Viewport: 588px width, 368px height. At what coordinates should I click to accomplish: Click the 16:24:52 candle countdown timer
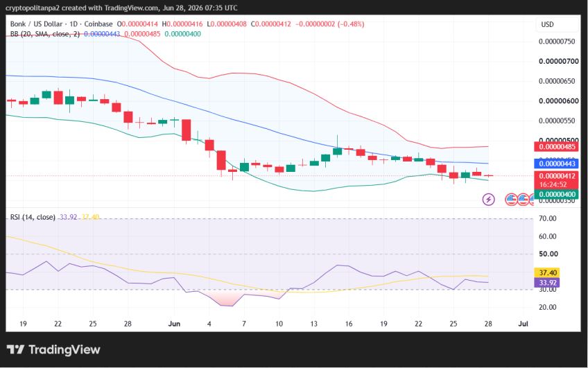(x=553, y=184)
